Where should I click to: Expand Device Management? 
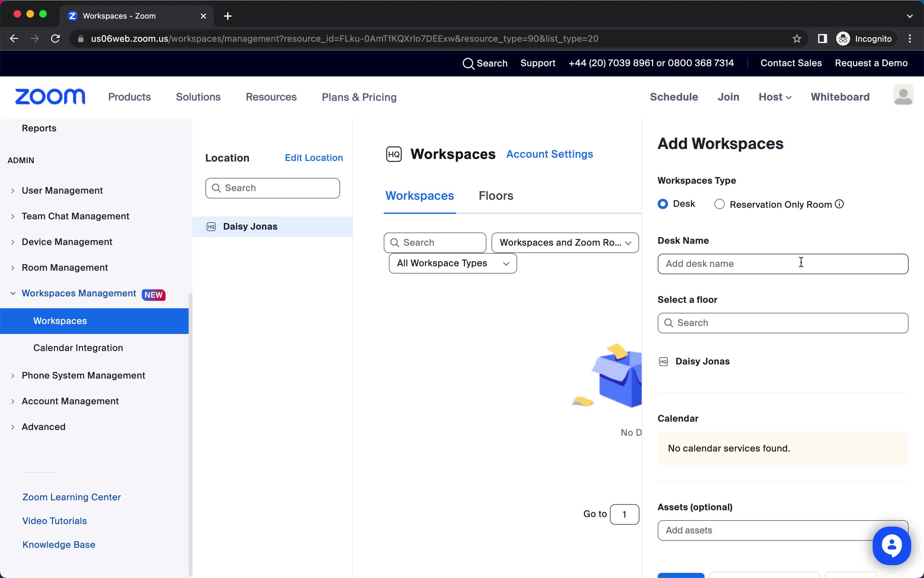click(x=13, y=242)
